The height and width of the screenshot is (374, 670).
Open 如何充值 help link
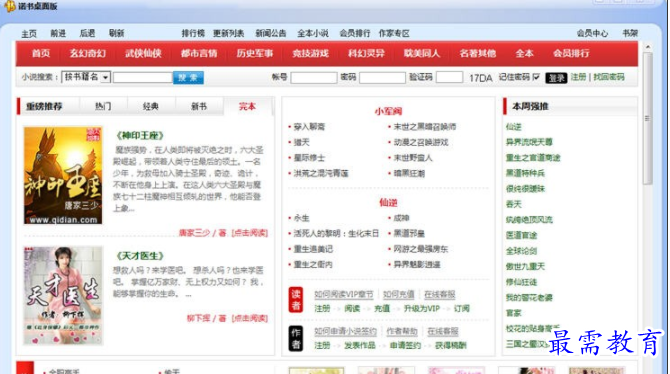point(399,294)
